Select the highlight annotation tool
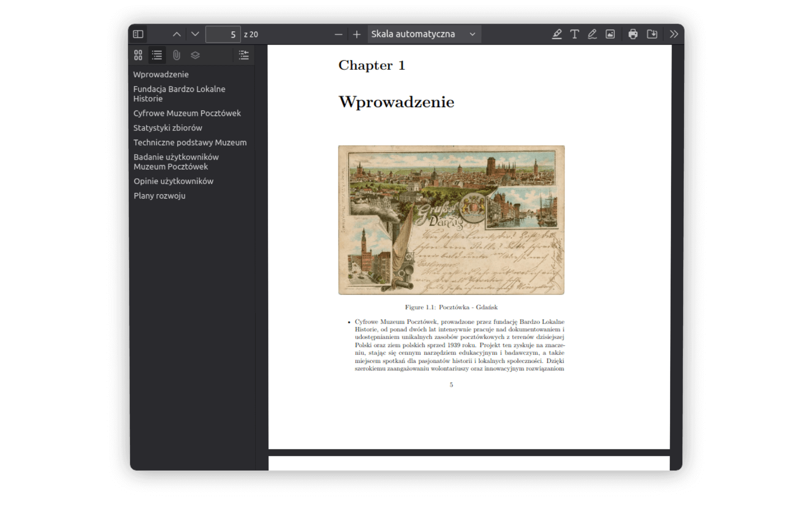 point(557,34)
